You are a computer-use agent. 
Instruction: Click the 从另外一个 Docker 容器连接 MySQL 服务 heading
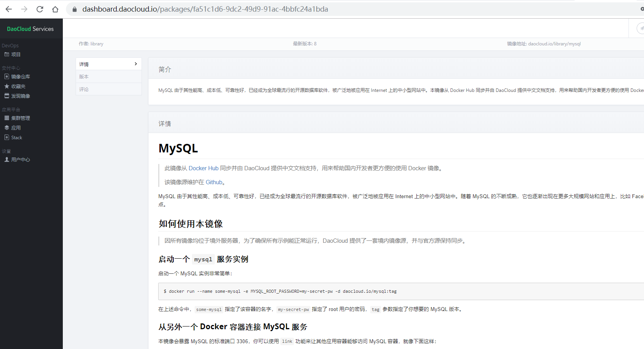click(x=233, y=327)
